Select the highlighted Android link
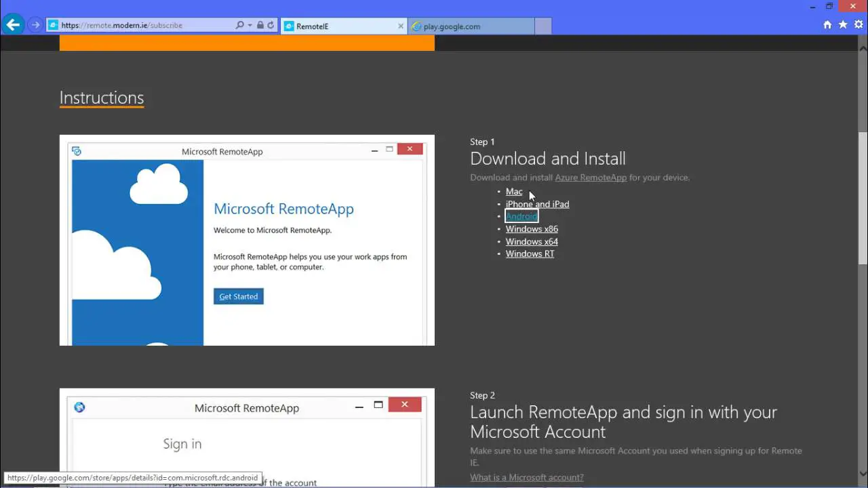Viewport: 868px width, 488px height. [521, 216]
